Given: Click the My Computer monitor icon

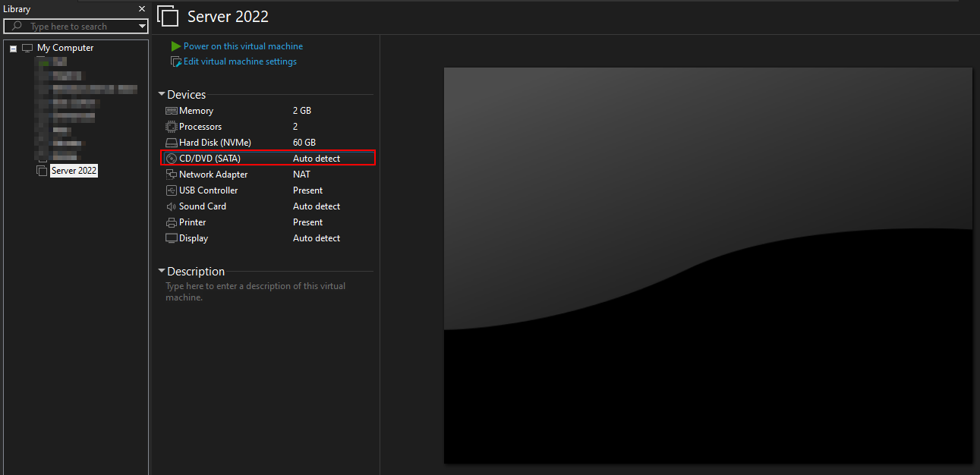Looking at the screenshot, I should 27,48.
